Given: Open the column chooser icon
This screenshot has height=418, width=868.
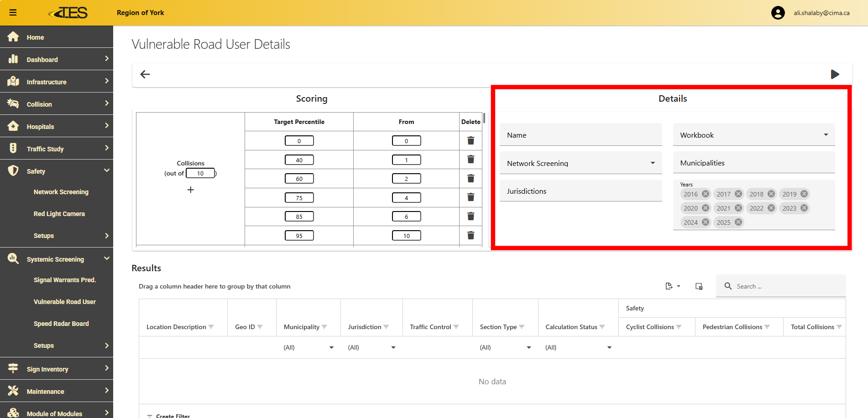Looking at the screenshot, I should [x=699, y=286].
